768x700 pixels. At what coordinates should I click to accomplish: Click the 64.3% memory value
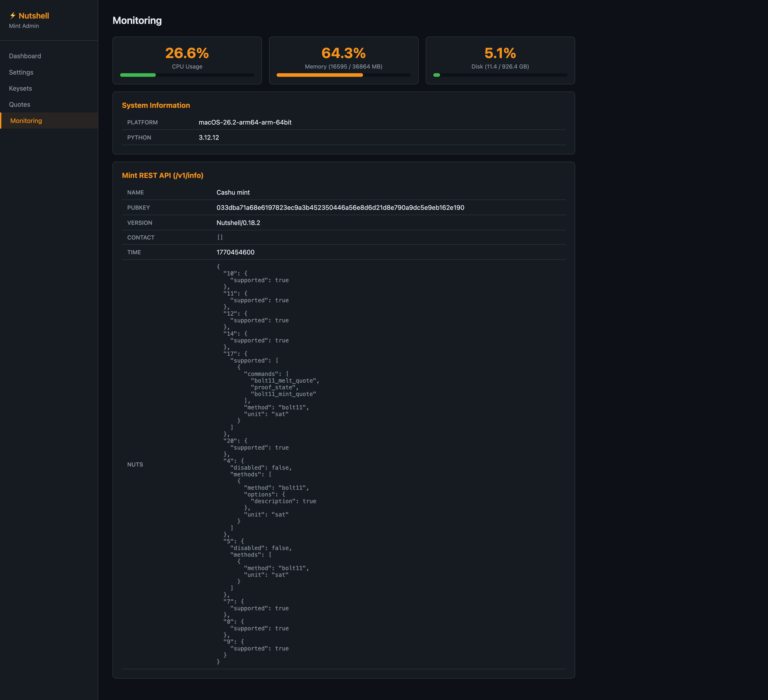pyautogui.click(x=343, y=53)
